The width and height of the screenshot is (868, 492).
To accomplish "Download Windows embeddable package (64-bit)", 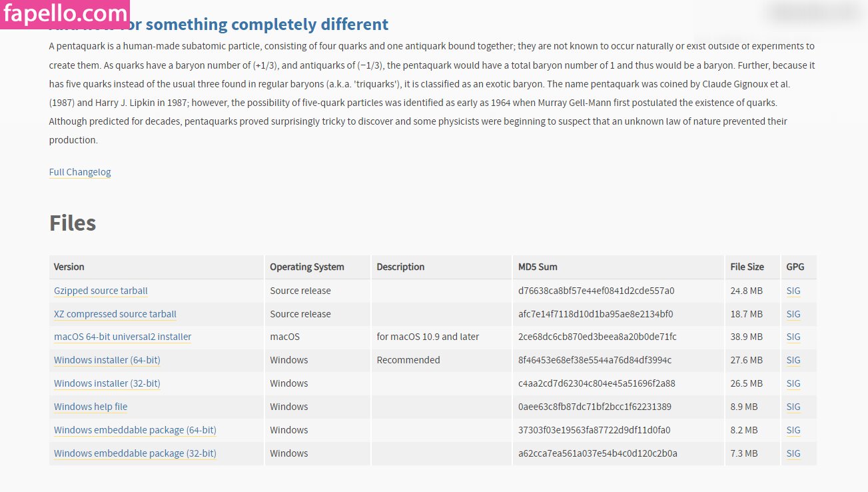I will tap(135, 430).
